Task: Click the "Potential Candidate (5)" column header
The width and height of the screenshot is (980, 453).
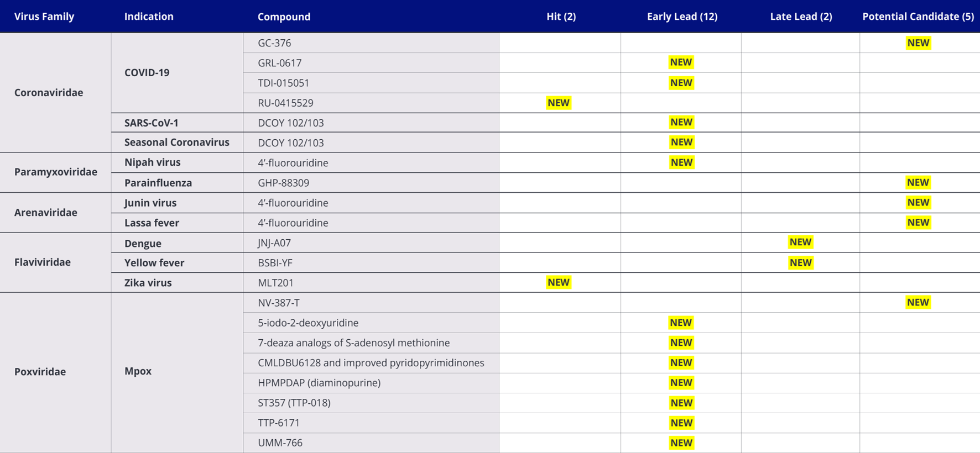Action: coord(918,17)
